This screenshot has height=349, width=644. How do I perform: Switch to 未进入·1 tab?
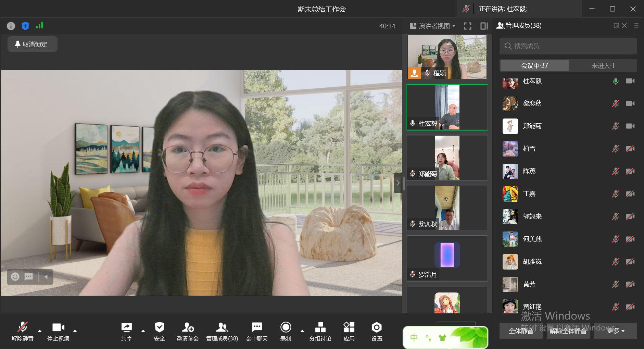tap(603, 65)
